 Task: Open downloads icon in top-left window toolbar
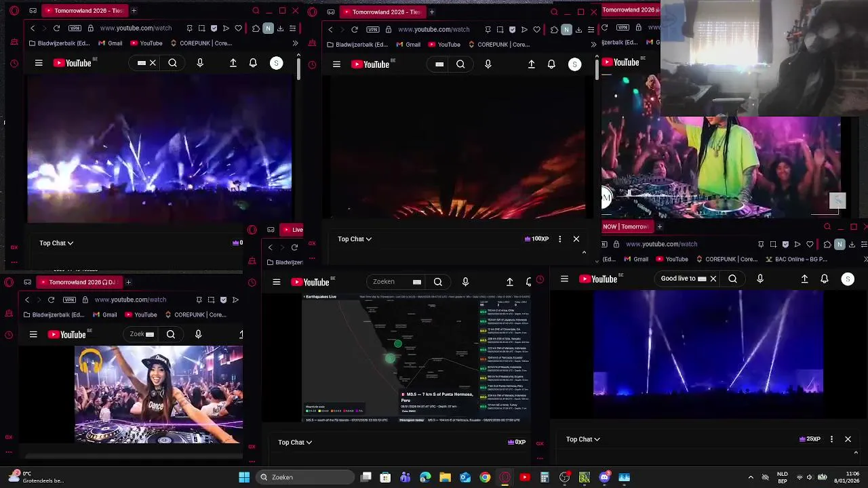[280, 28]
